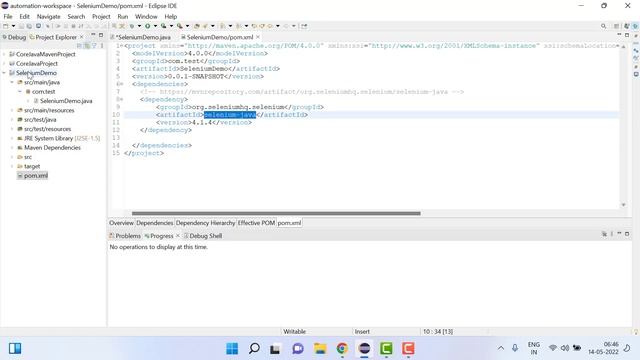Open the Window menu

(x=146, y=17)
